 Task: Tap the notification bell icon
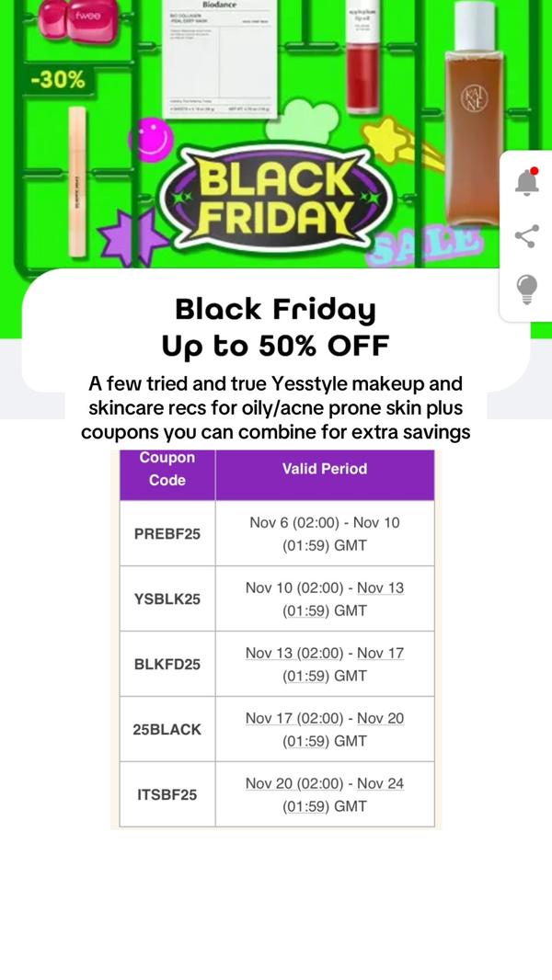[x=526, y=182]
